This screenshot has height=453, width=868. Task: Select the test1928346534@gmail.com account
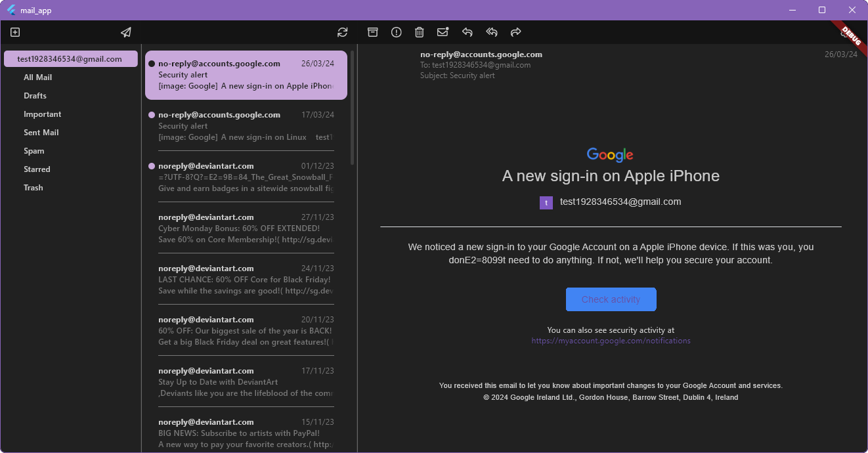[71, 58]
